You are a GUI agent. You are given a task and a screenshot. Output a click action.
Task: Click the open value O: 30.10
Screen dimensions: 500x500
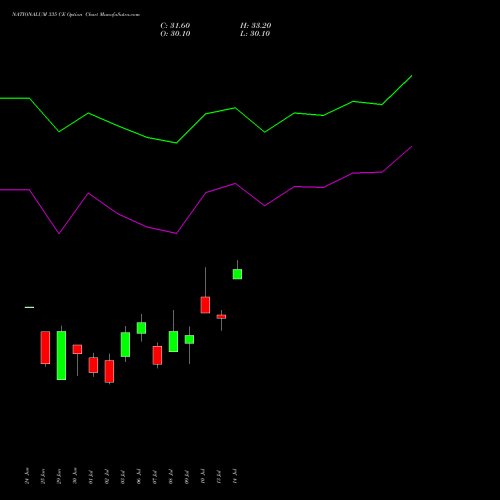click(175, 34)
